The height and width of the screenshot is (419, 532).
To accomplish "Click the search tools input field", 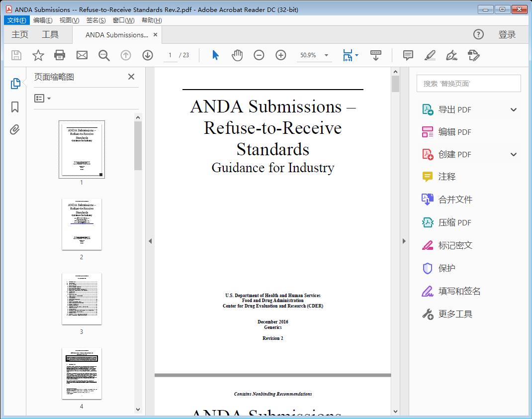I will click(x=468, y=83).
